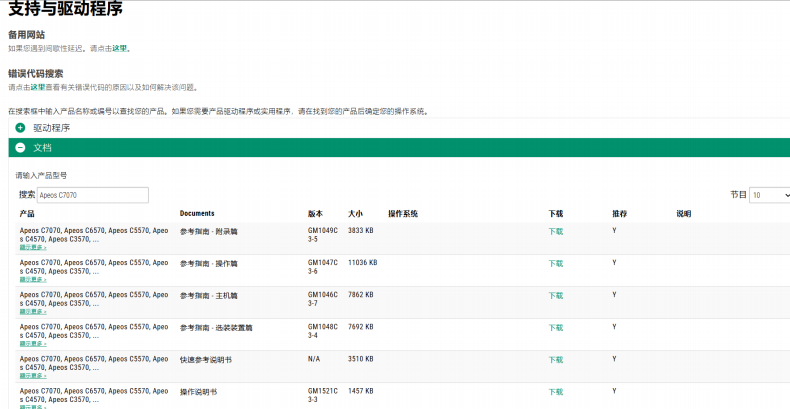Viewport: 790px width, 409px height.
Task: Select document name 参考指南 - 附录篇
Action: 209,232
